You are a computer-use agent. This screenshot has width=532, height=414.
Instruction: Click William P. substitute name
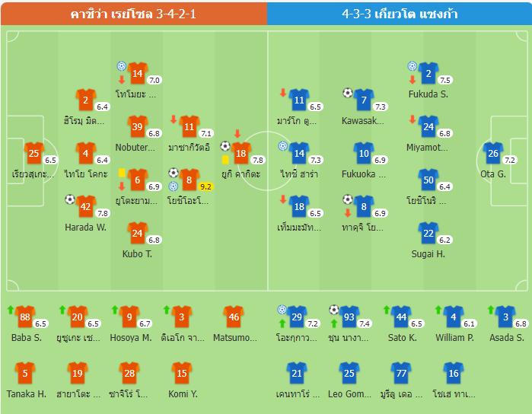454,338
